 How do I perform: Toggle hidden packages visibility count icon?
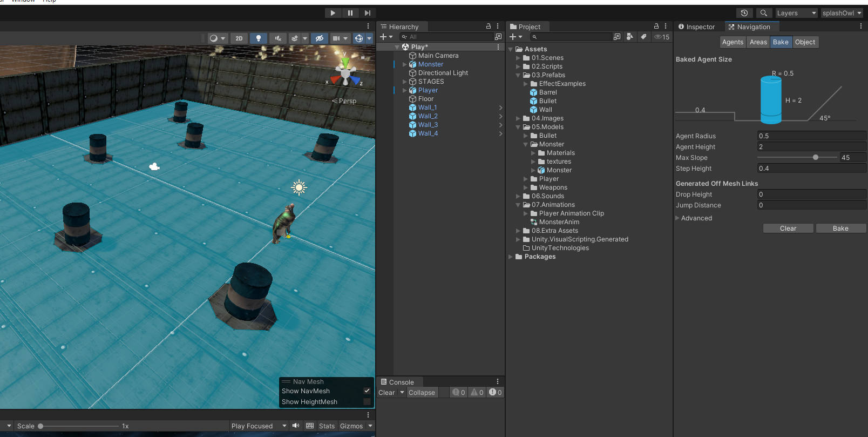click(662, 37)
